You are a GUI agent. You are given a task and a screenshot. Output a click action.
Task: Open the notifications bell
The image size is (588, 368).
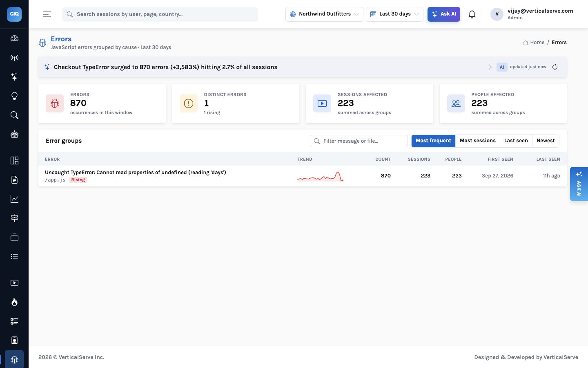pos(472,14)
